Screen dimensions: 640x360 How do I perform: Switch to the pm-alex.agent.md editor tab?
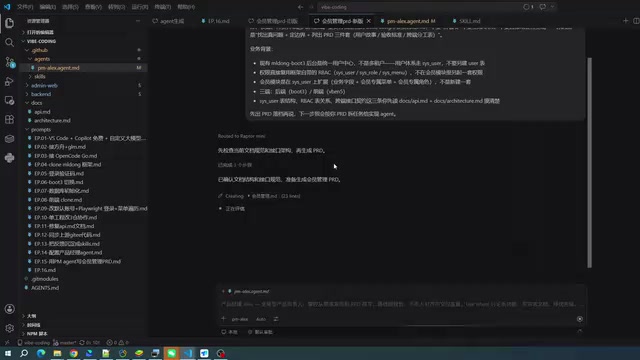tap(408, 21)
